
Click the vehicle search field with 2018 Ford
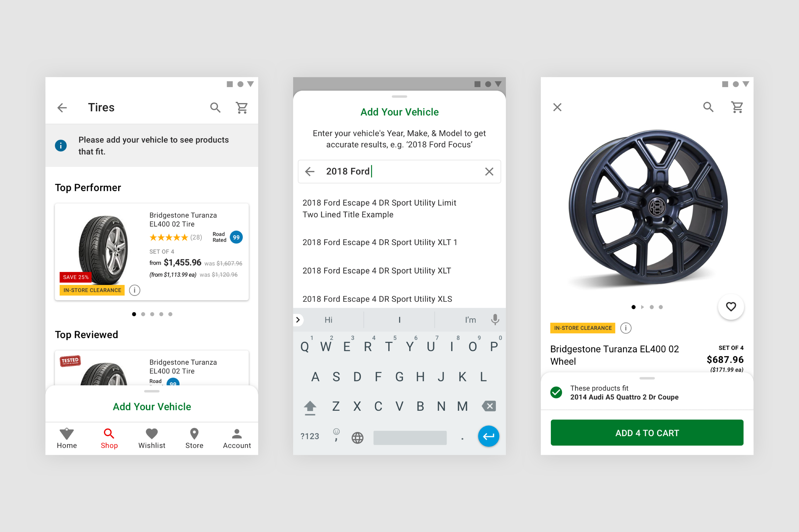coord(399,172)
